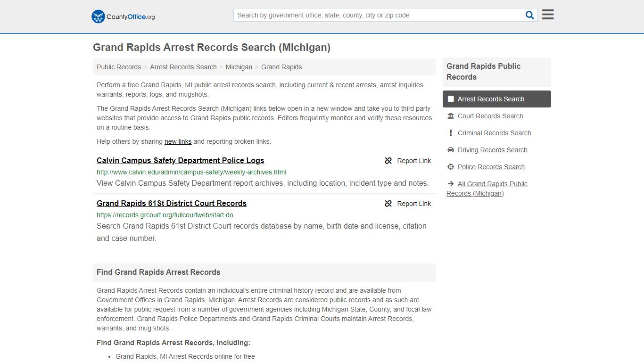Click the exclamation icon beside Criminal Records Search
The width and height of the screenshot is (644, 362).
tap(451, 133)
